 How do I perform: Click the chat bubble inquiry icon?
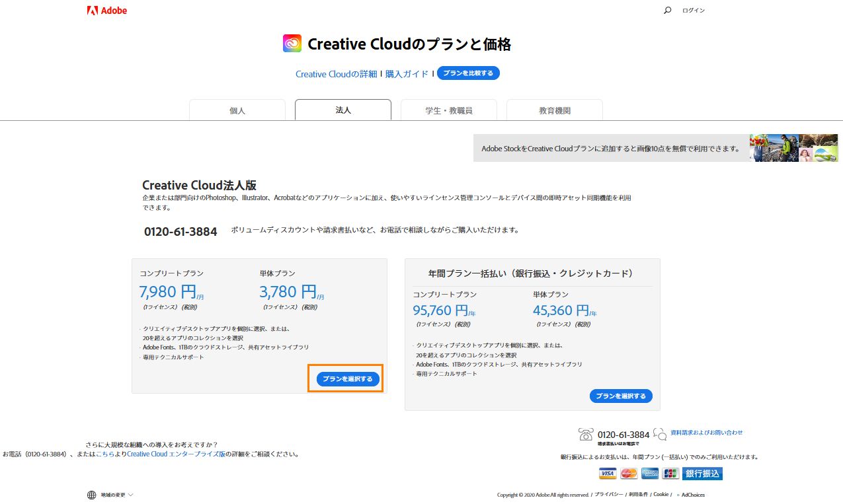coord(660,434)
